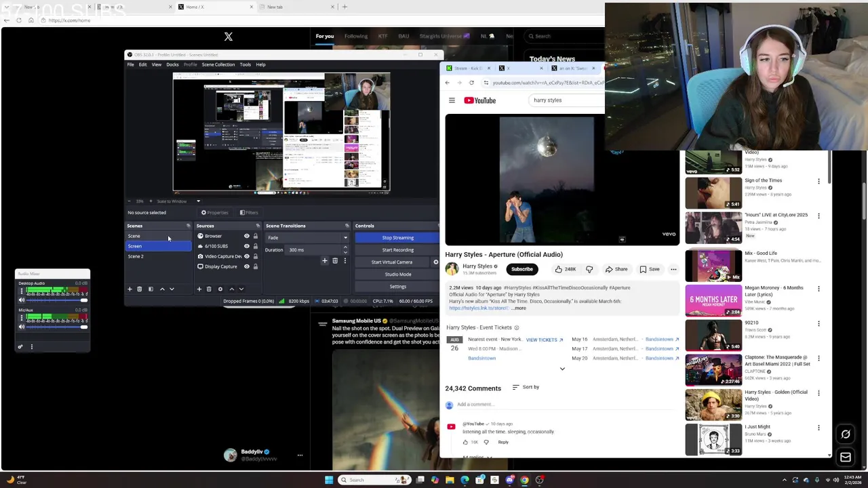Open Microsoft Edge from taskbar
This screenshot has height=488, width=868.
465,480
